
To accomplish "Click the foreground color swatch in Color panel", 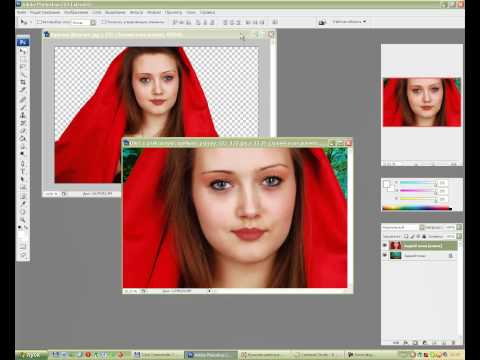I will (386, 184).
